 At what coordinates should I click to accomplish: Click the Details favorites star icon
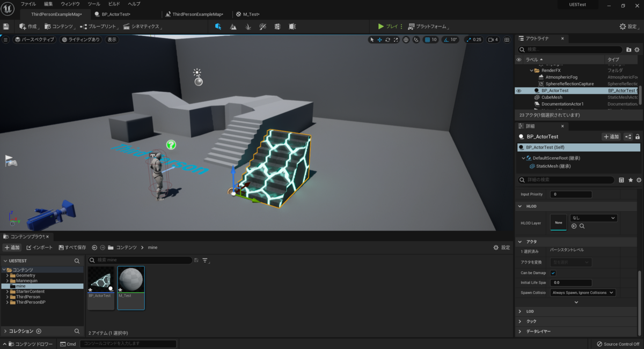pyautogui.click(x=630, y=180)
